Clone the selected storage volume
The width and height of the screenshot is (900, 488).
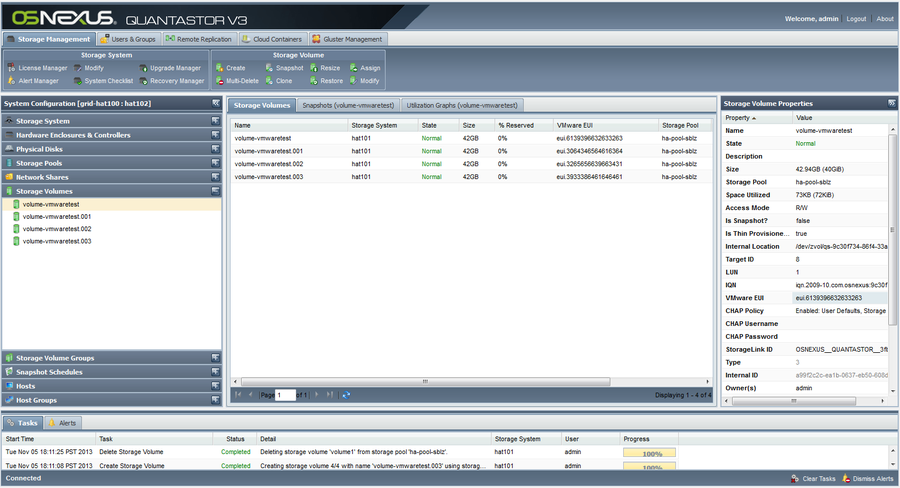click(279, 81)
